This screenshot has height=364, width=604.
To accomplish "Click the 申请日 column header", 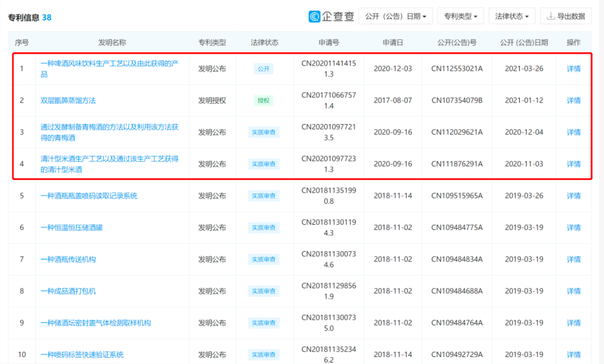I will 393,42.
